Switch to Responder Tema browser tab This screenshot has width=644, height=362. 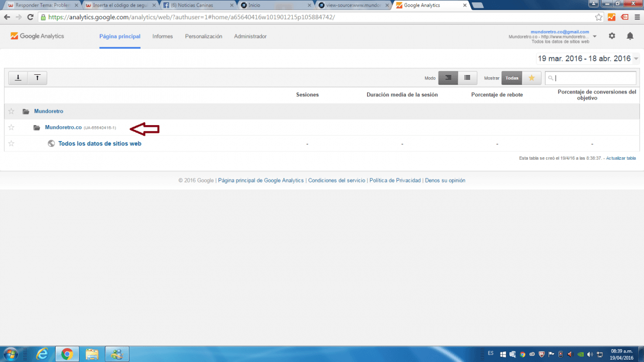[42, 5]
